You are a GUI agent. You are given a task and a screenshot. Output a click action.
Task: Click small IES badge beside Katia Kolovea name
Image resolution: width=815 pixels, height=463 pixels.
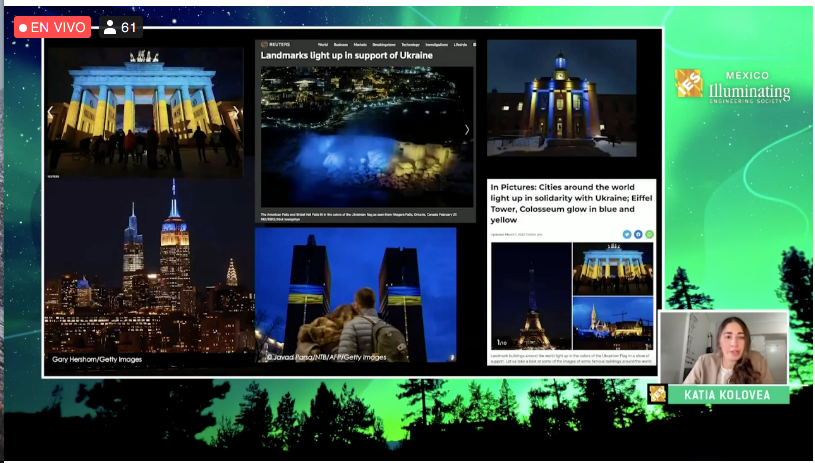[x=658, y=394]
